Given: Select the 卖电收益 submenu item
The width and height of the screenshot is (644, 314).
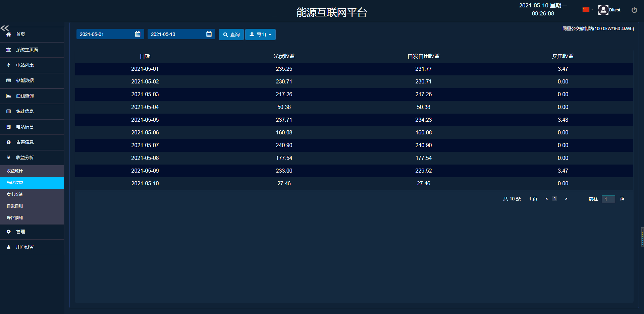Looking at the screenshot, I should pyautogui.click(x=15, y=194).
